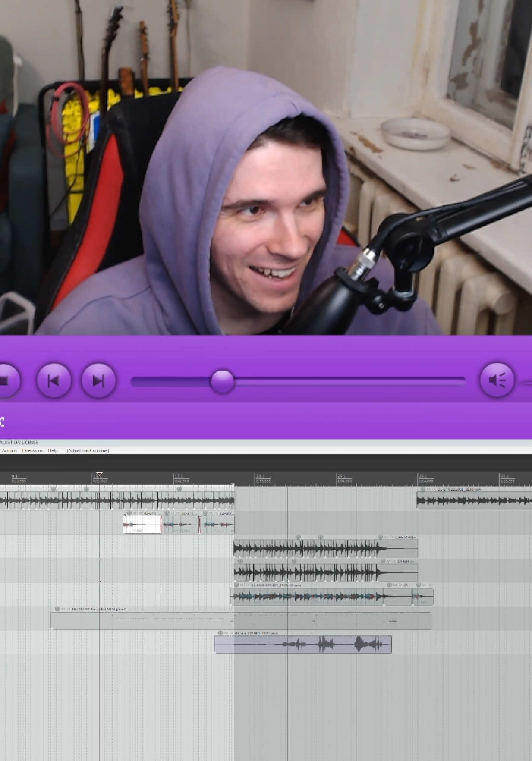Viewport: 532px width, 761px height.
Task: Select the first-track audio item starting at measure 29
Action: [474, 500]
